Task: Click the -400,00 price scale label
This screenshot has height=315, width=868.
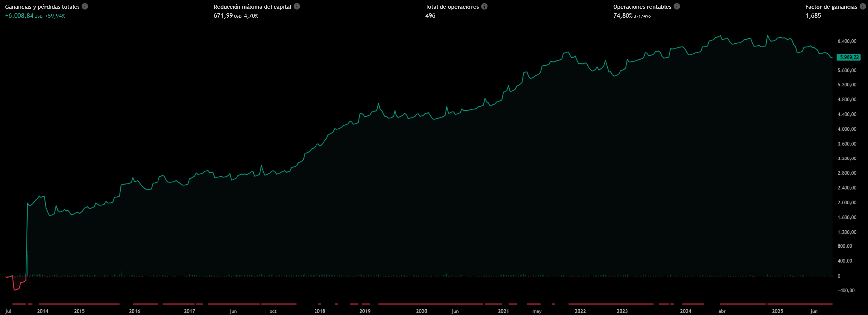Action: 847,291
